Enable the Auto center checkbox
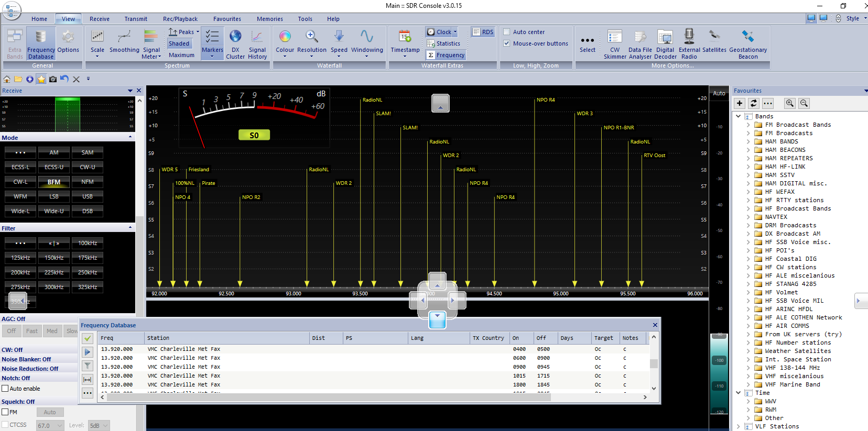868x431 pixels. pos(507,32)
